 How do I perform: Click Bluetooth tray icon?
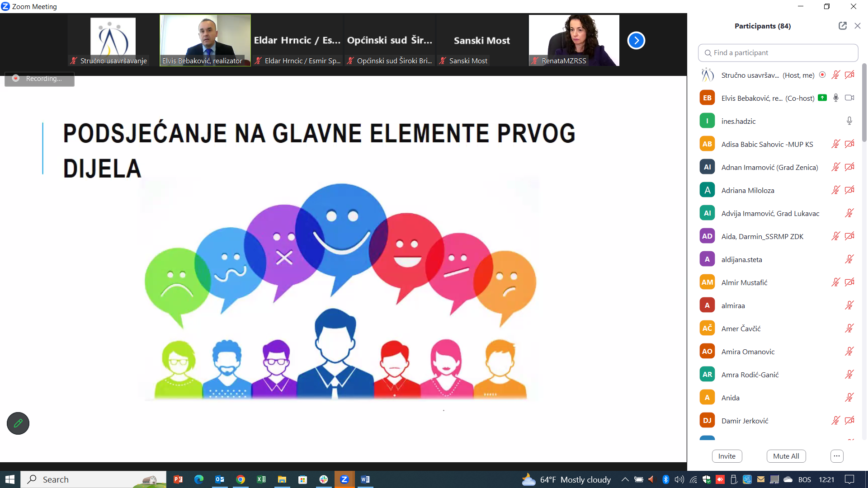click(665, 479)
